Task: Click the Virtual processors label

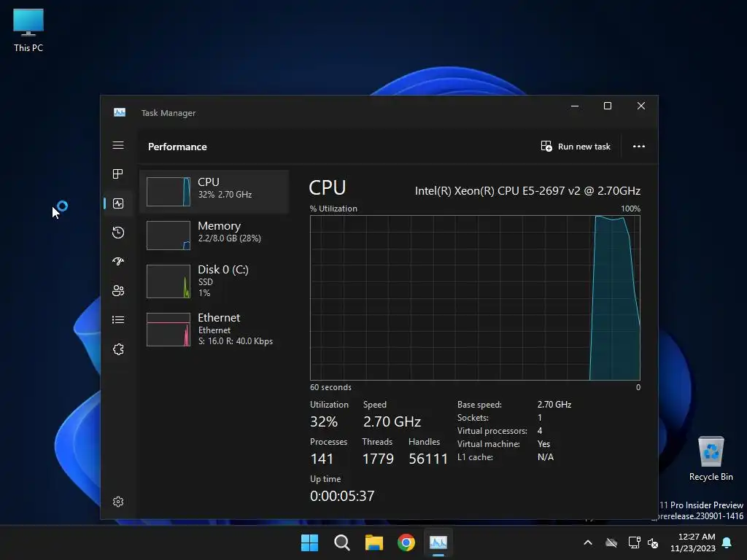Action: point(492,431)
